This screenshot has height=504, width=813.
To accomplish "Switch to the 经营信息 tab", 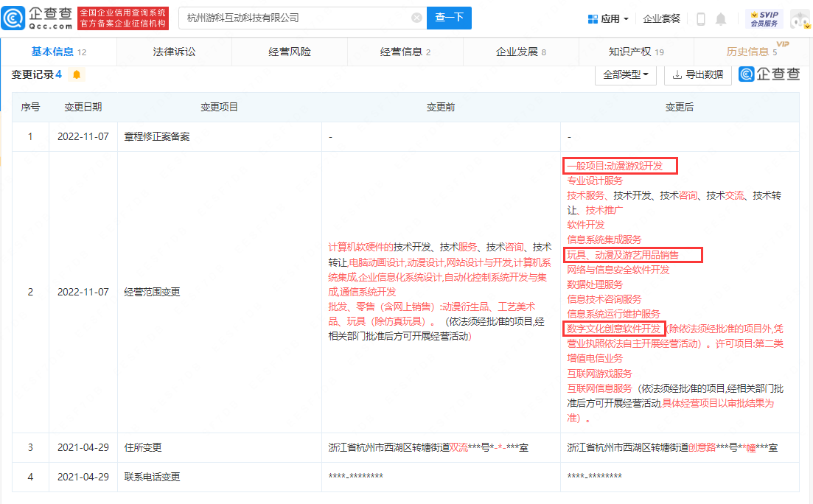I will pyautogui.click(x=405, y=52).
